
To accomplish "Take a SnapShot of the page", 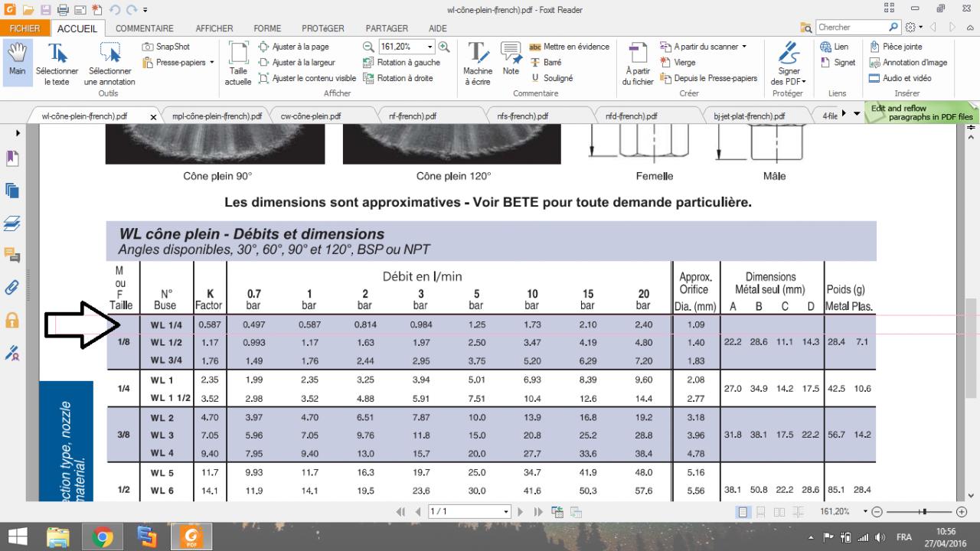I will pyautogui.click(x=166, y=47).
